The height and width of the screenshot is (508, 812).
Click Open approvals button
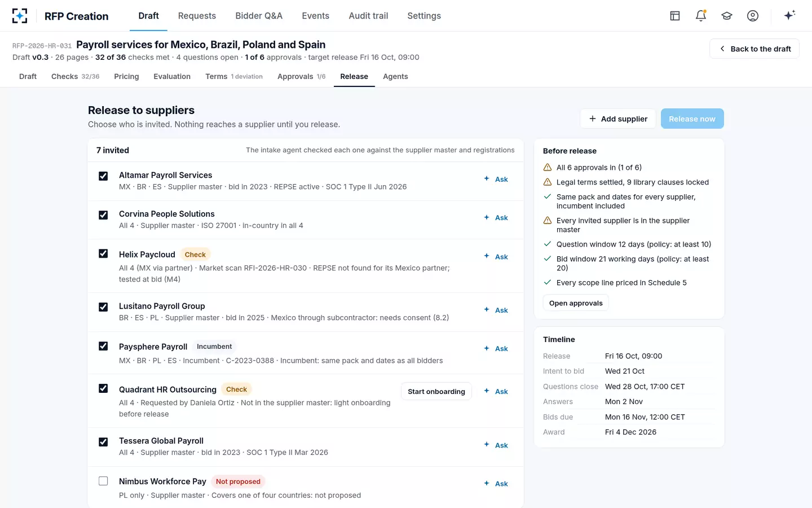coord(576,303)
